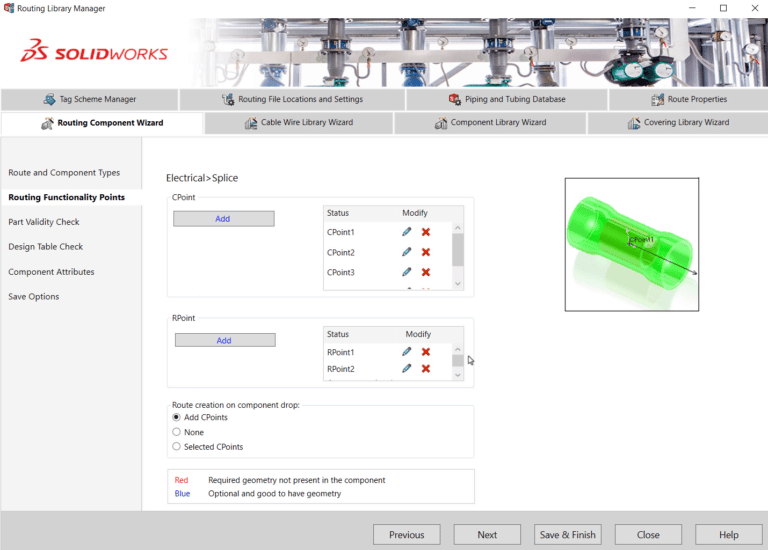Select the CPoint1 row label
The width and height of the screenshot is (768, 550).
tap(340, 232)
